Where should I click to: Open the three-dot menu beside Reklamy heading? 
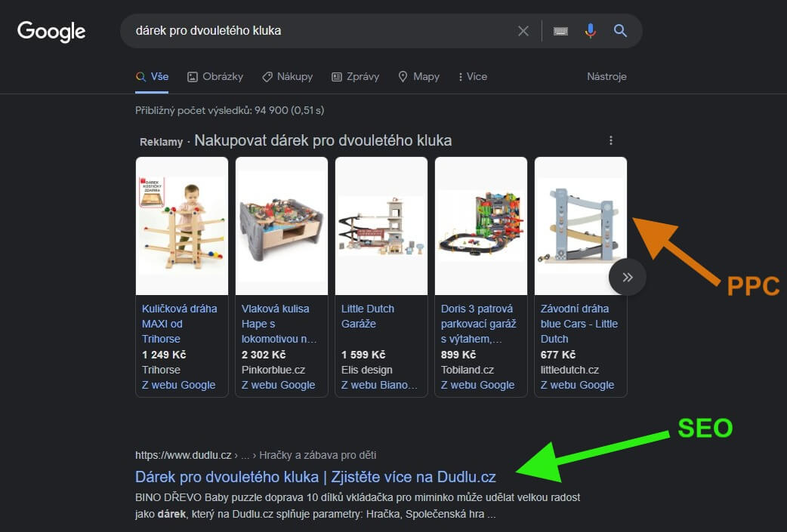[x=611, y=140]
